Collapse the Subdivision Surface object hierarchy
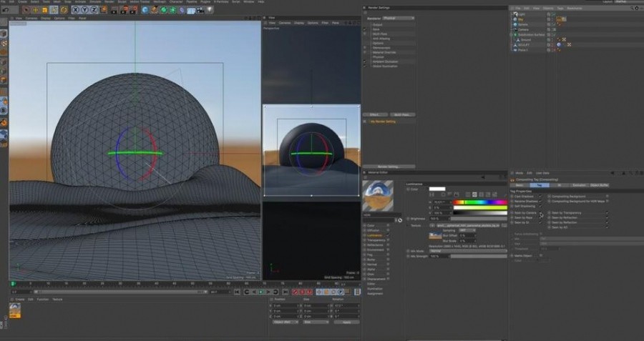The width and height of the screenshot is (644, 341). pos(511,34)
